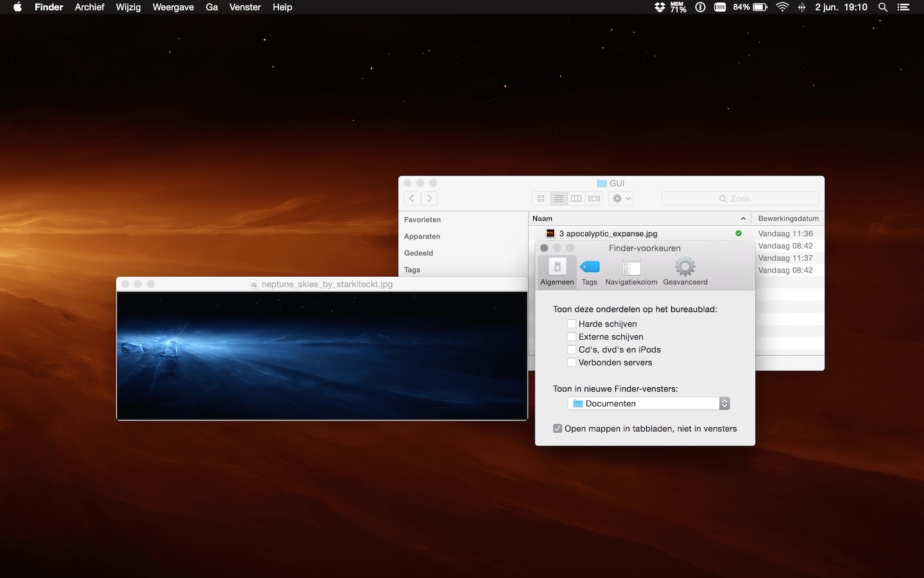Close the Finder-voorkeuren window
Image resolution: width=924 pixels, height=578 pixels.
click(x=544, y=248)
